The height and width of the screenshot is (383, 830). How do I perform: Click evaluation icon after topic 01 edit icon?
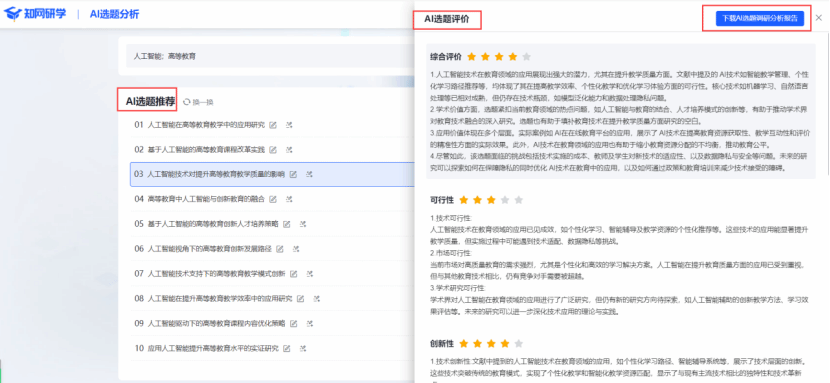tap(289, 125)
